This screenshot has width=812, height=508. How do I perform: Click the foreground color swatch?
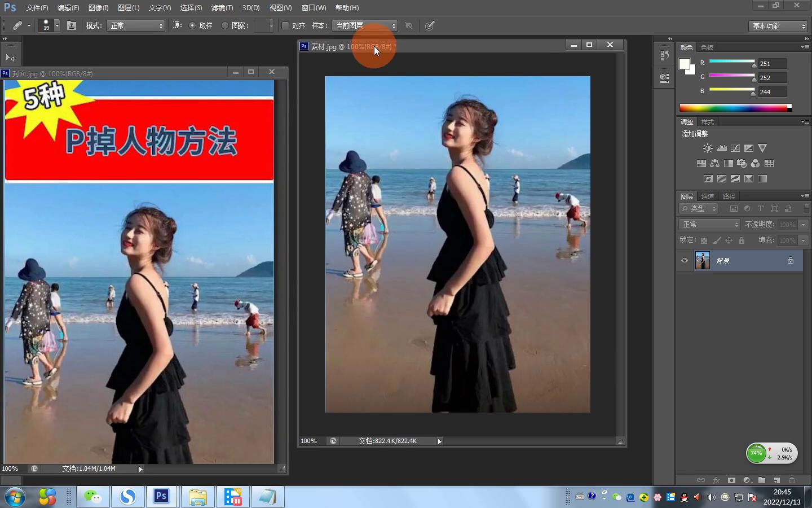[684, 64]
